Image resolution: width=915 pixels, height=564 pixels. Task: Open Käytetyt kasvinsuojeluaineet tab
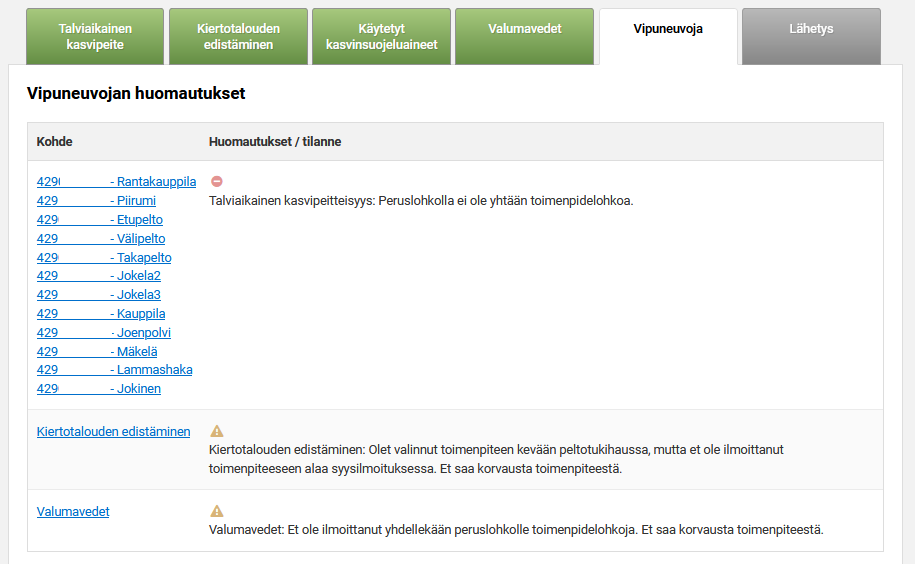pyautogui.click(x=381, y=37)
